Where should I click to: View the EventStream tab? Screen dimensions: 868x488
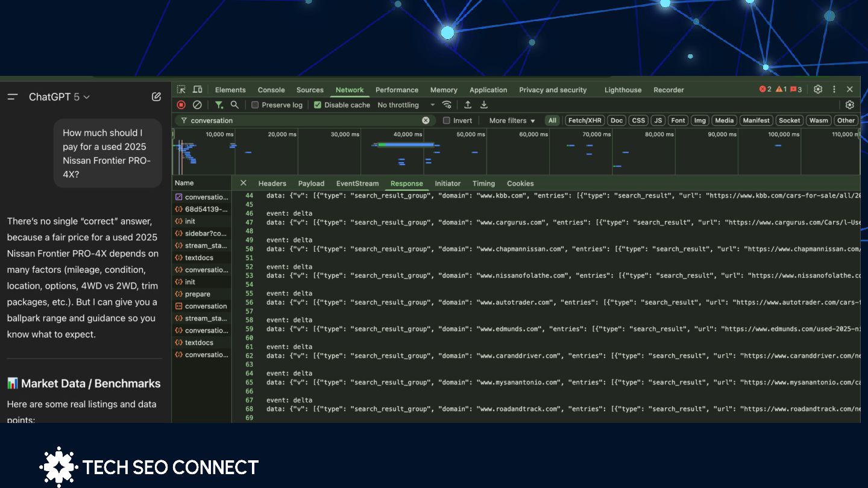pos(357,183)
